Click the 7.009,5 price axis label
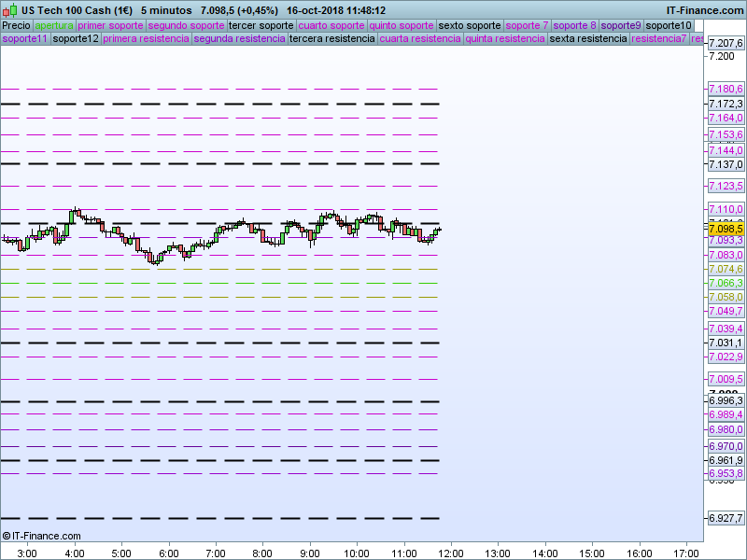Viewport: 747px width, 560px height. (x=726, y=379)
